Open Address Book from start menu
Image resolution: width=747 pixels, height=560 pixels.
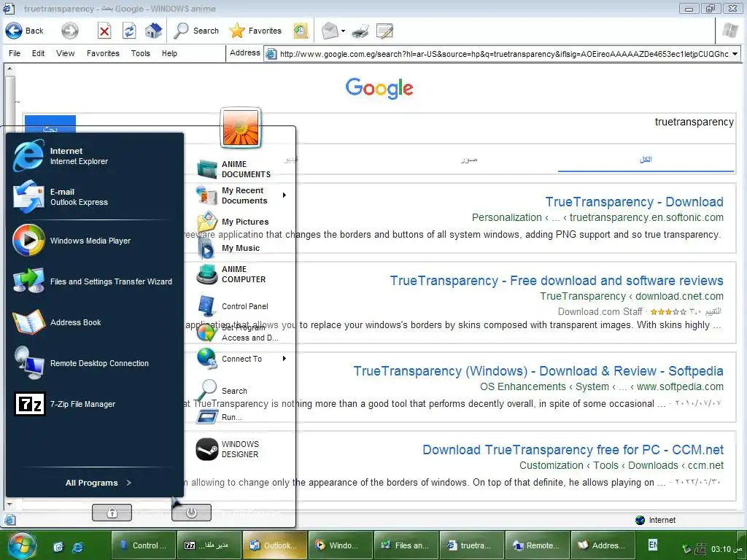tap(94, 322)
